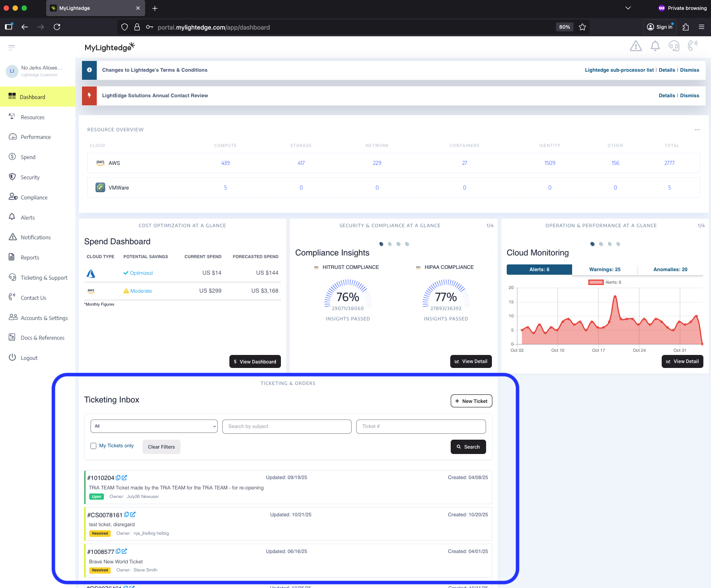Click the Alerts bell icon in sidebar
Screen dimensions: 711x588
[12, 217]
